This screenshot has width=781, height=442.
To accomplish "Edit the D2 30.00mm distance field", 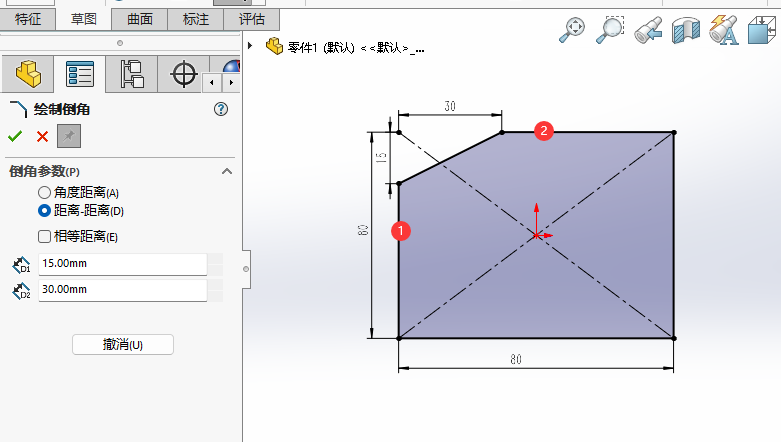I will click(x=123, y=290).
